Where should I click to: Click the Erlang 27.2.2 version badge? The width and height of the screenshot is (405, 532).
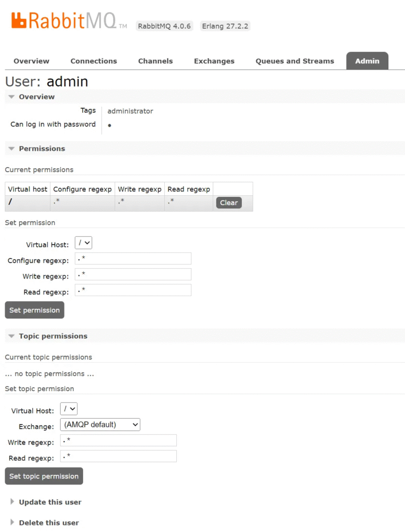click(225, 26)
